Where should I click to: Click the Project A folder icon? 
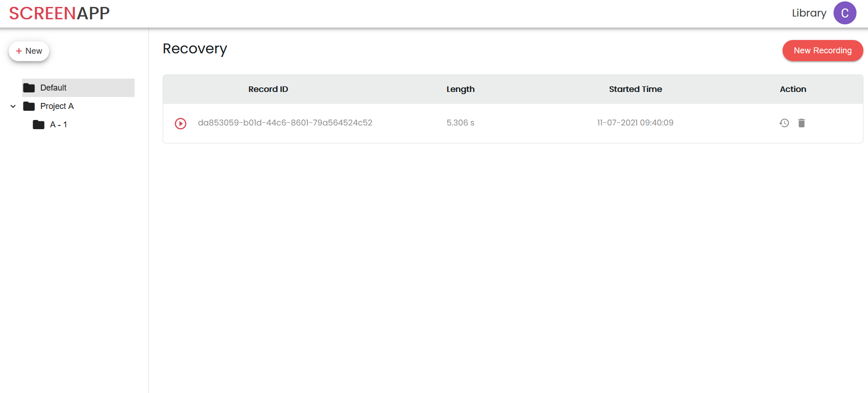(29, 106)
